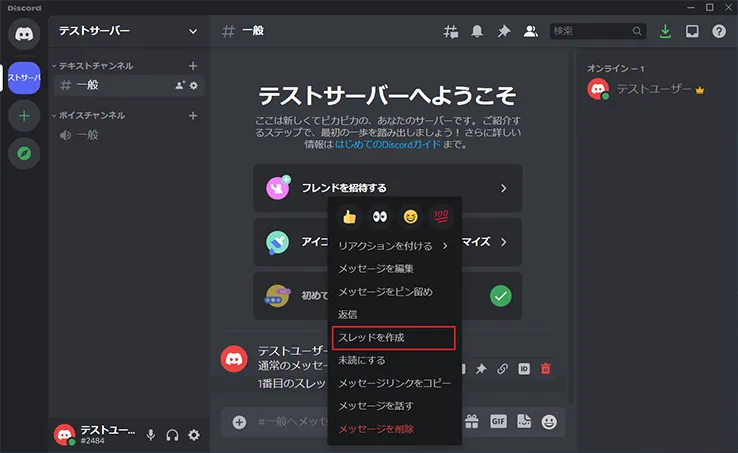
Task: Toggle headphones deafen
Action: pos(172,435)
